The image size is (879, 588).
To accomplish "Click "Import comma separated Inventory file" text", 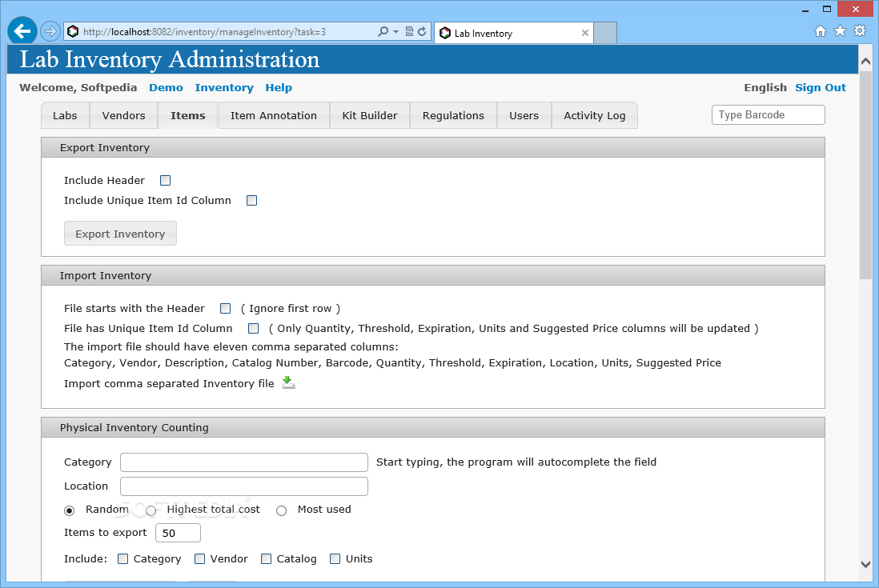I will pyautogui.click(x=169, y=384).
